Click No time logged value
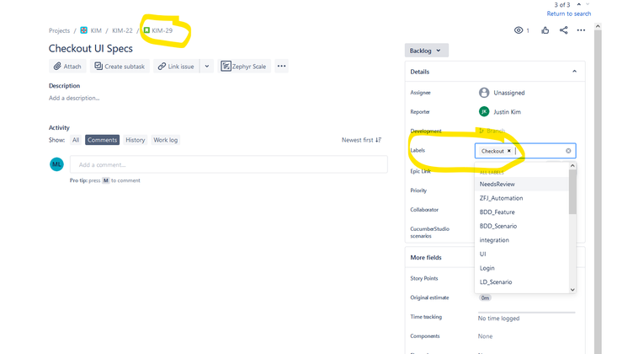644x354 pixels. tap(498, 319)
